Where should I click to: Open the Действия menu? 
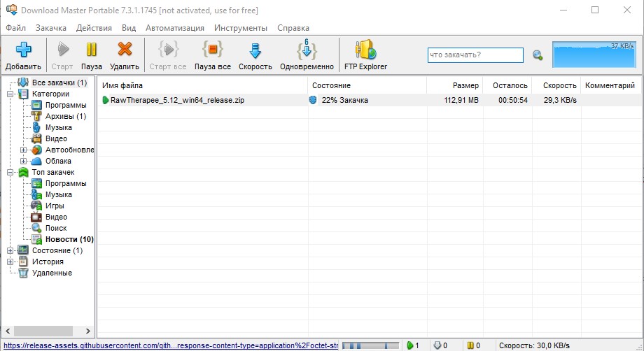[94, 28]
